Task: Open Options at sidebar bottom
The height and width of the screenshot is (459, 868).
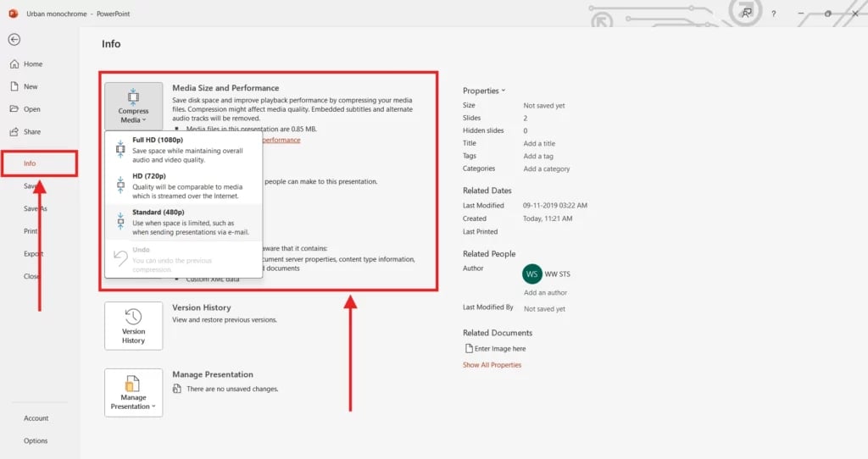Action: pos(36,440)
